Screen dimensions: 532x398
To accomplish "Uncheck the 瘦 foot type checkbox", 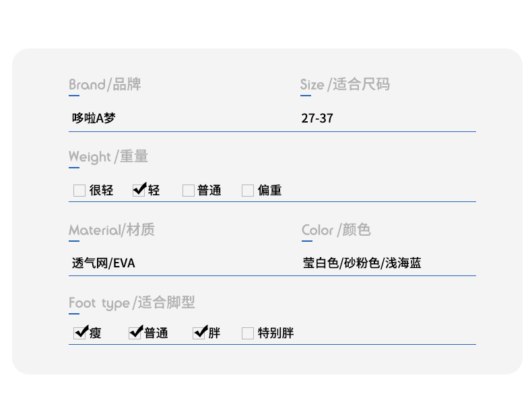I will click(79, 333).
